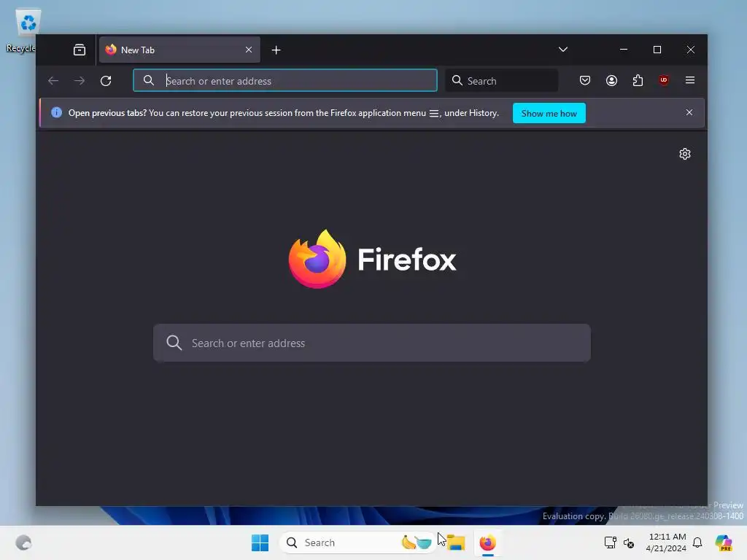Click the Show me how button
The width and height of the screenshot is (747, 560).
click(x=549, y=113)
